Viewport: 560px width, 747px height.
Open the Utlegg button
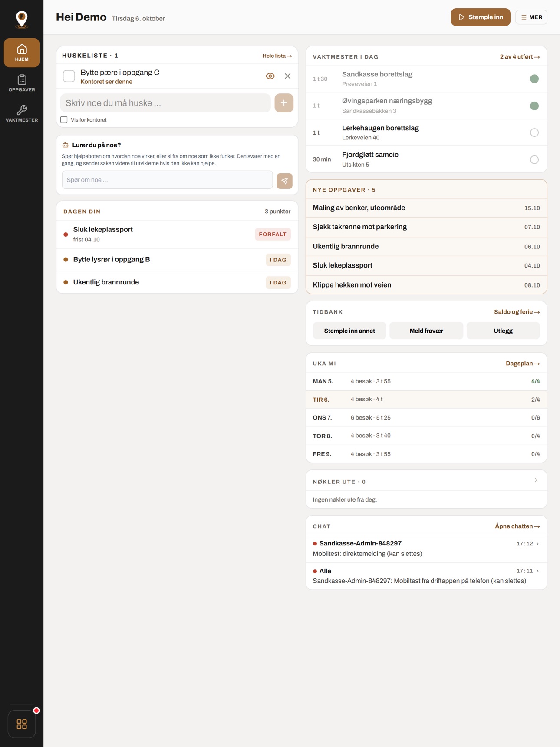click(x=503, y=331)
